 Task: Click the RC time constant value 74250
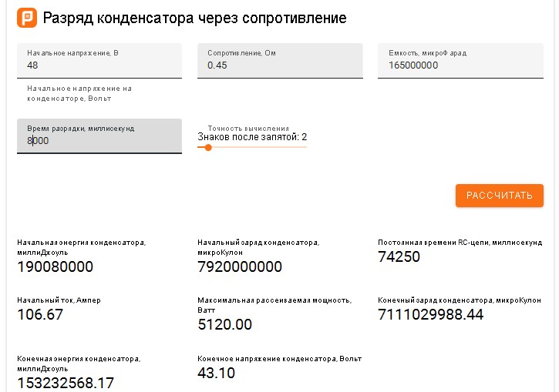click(x=399, y=256)
